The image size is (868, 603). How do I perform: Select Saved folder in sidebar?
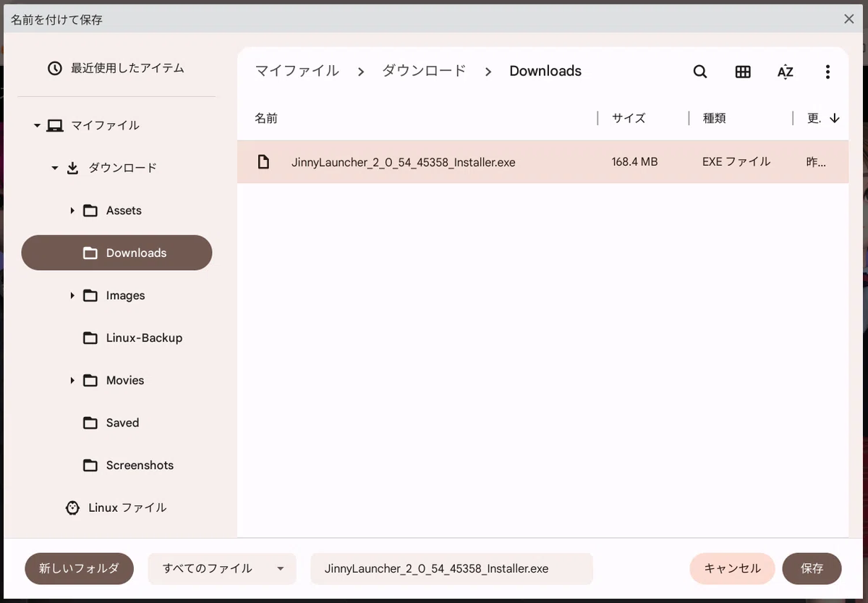coord(116,423)
